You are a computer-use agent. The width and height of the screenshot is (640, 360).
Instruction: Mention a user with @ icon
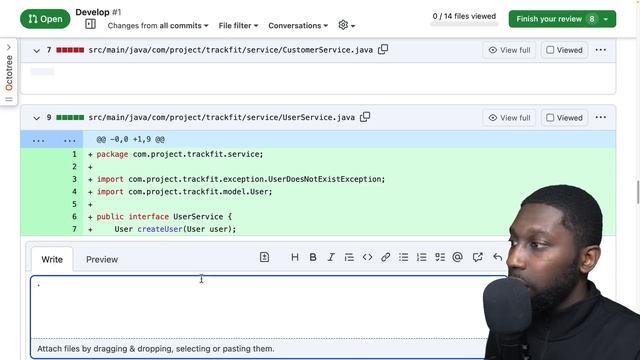point(458,257)
